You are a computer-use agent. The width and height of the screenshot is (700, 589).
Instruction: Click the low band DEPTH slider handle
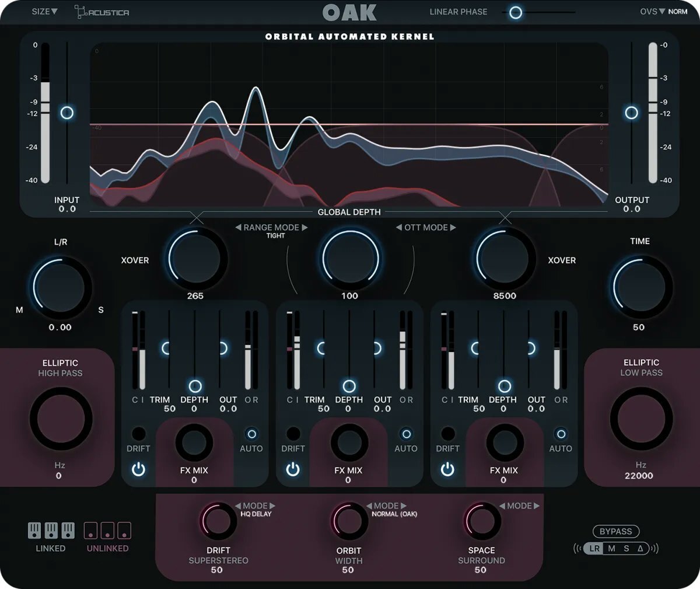[x=195, y=386]
